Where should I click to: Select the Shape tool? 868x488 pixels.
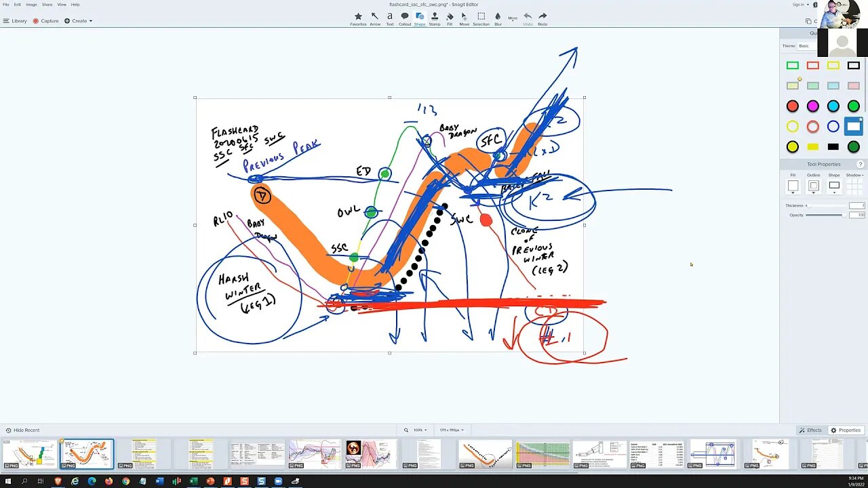(x=420, y=18)
